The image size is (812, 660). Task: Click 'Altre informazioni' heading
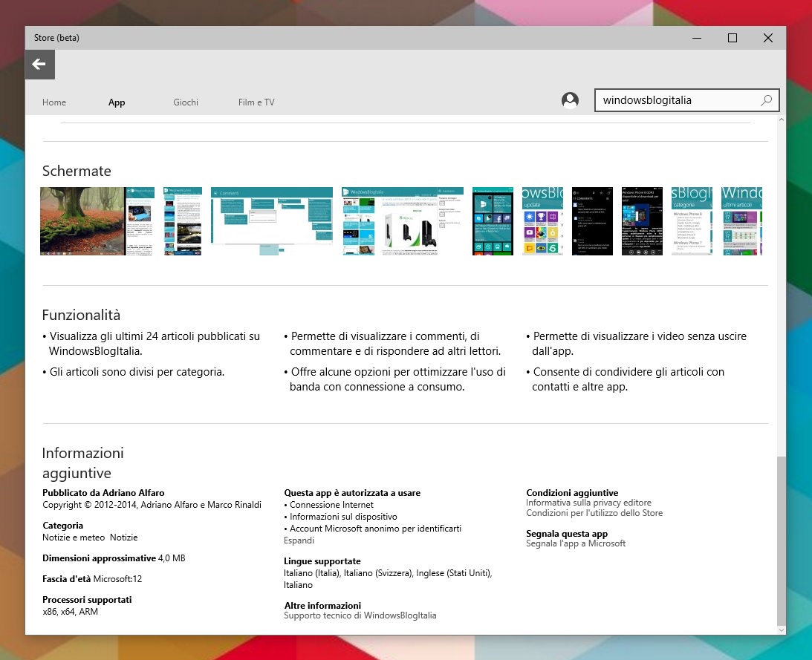tap(322, 606)
